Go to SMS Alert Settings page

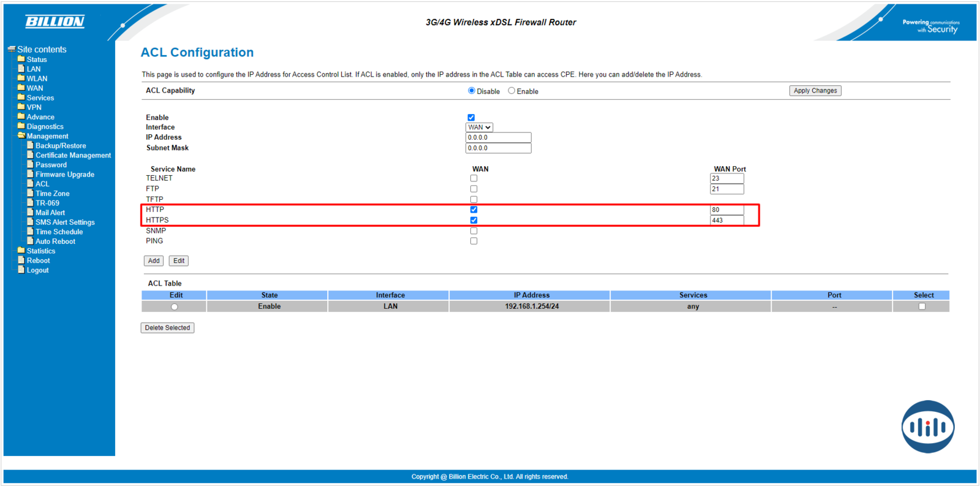(65, 222)
